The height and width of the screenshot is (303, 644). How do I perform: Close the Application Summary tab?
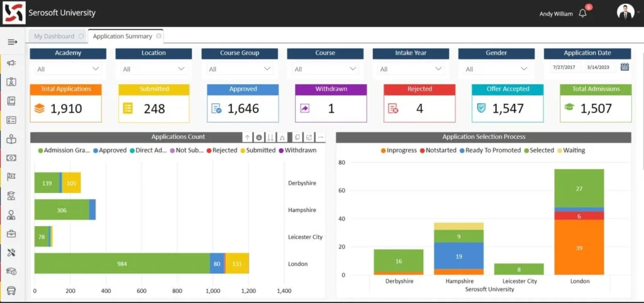click(x=158, y=36)
